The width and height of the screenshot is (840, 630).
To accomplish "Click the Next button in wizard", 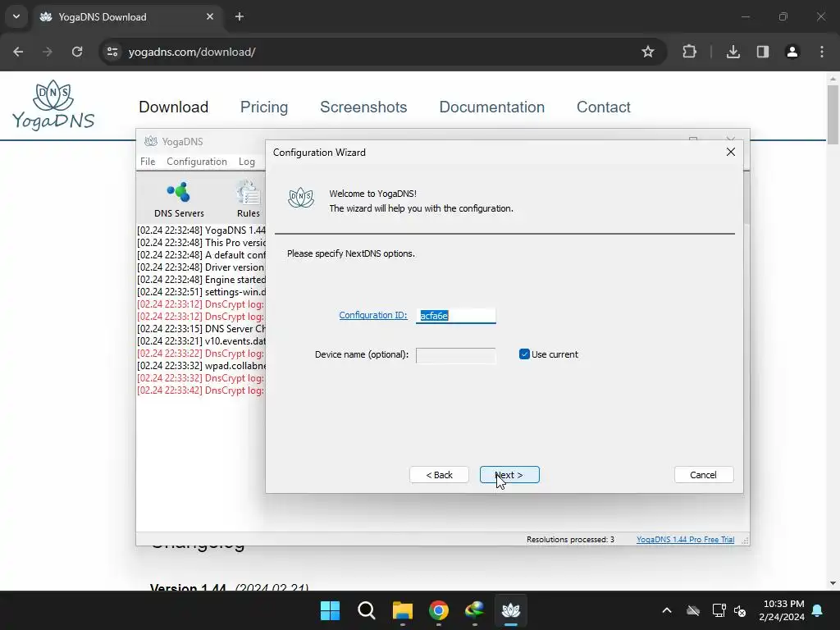I will (x=509, y=475).
